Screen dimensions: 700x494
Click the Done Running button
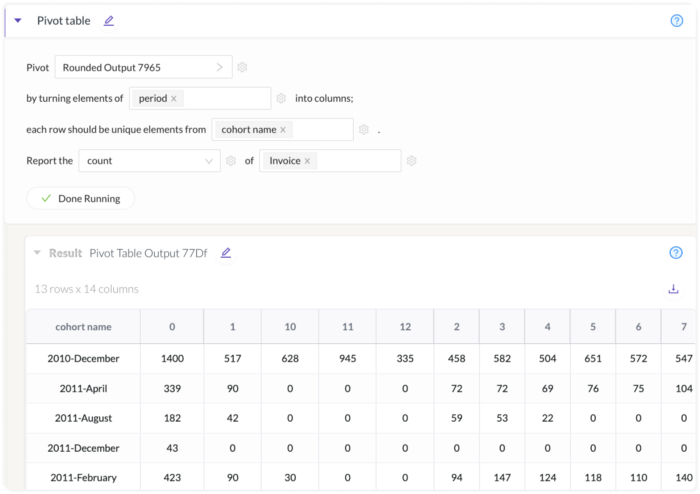coord(80,199)
